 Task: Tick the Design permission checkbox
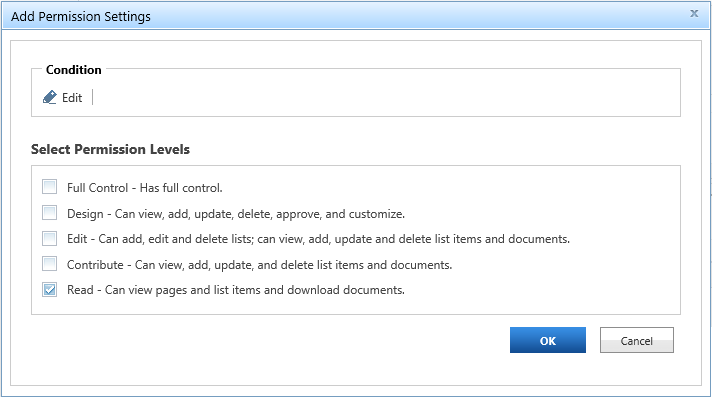[49, 213]
